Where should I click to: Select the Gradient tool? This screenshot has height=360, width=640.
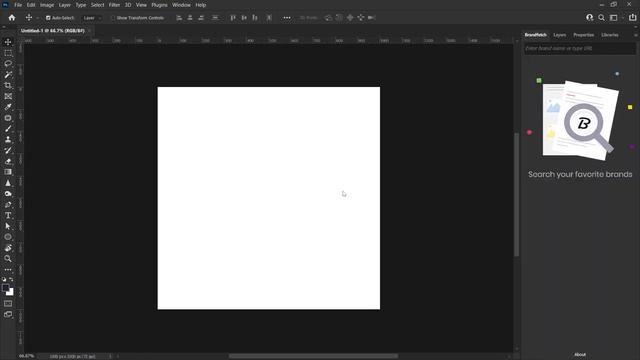coord(8,172)
